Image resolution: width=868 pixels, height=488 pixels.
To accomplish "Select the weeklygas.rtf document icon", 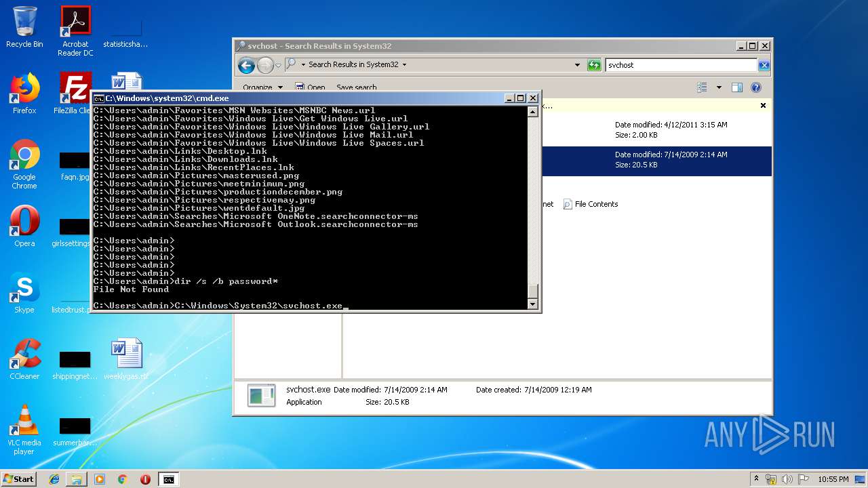I will tap(126, 359).
